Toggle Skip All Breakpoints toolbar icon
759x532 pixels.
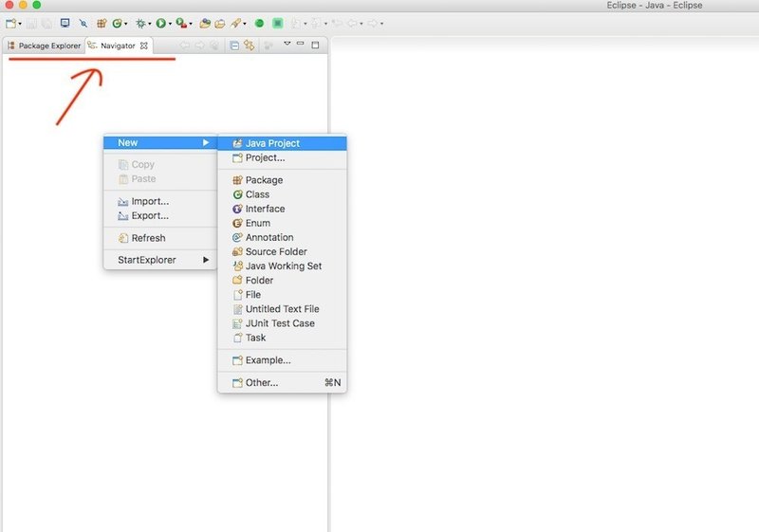[x=83, y=23]
